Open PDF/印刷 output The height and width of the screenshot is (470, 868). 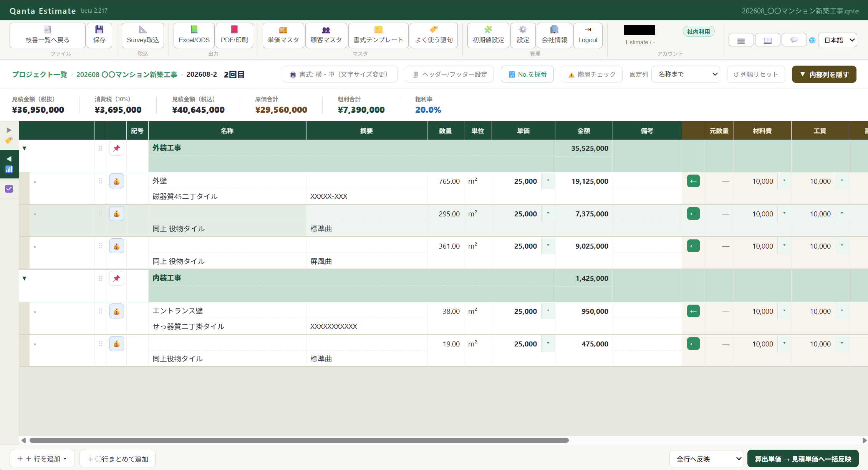point(234,35)
